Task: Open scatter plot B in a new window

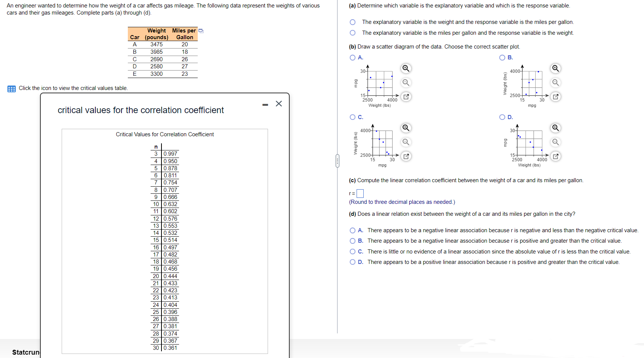Action: point(555,97)
